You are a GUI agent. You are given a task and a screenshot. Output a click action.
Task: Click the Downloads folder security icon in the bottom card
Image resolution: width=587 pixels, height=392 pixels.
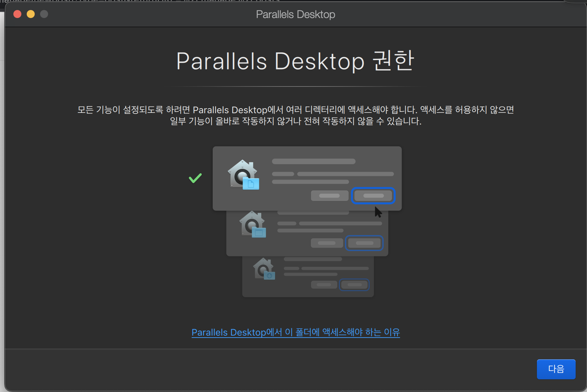(x=264, y=269)
